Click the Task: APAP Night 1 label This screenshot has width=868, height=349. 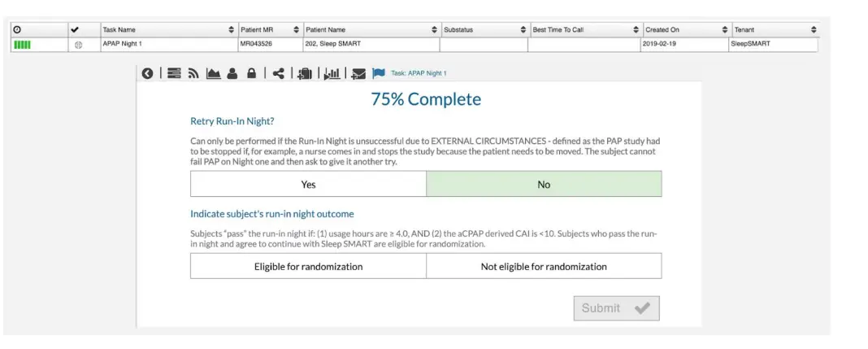(x=419, y=73)
